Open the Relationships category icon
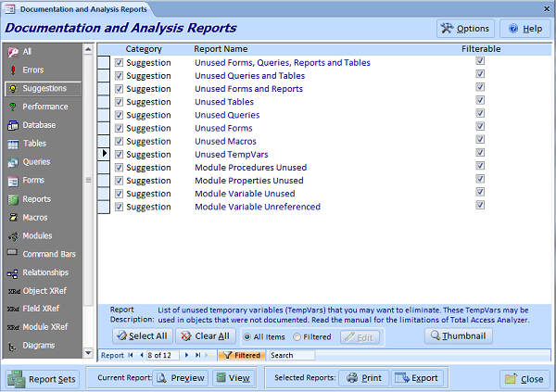The height and width of the screenshot is (392, 556). tap(13, 273)
